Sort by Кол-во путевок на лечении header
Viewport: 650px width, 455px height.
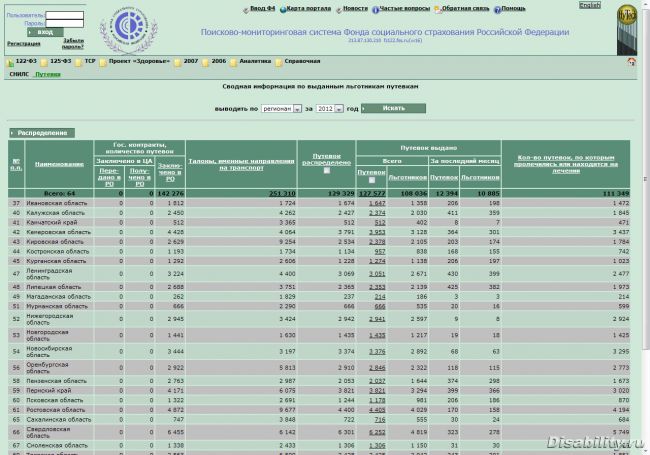[x=566, y=164]
